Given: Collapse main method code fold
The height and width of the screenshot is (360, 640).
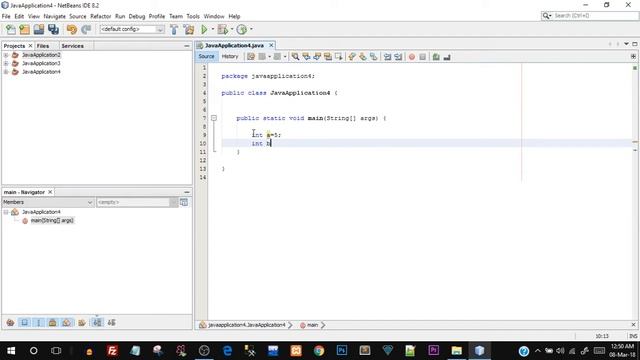Looking at the screenshot, I should coord(214,118).
